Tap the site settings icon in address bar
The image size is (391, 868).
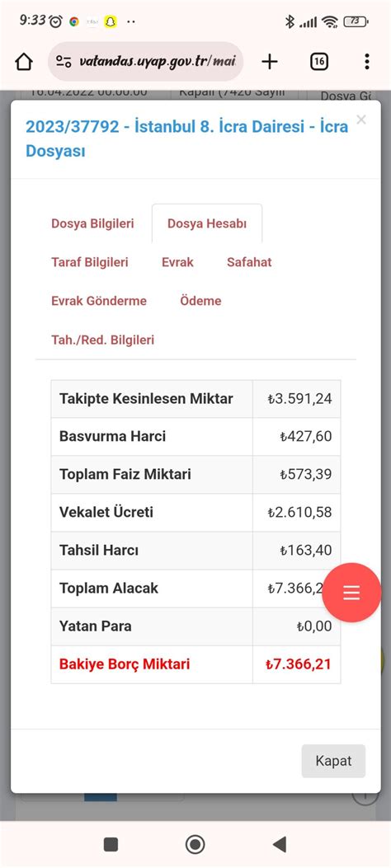coord(64,62)
